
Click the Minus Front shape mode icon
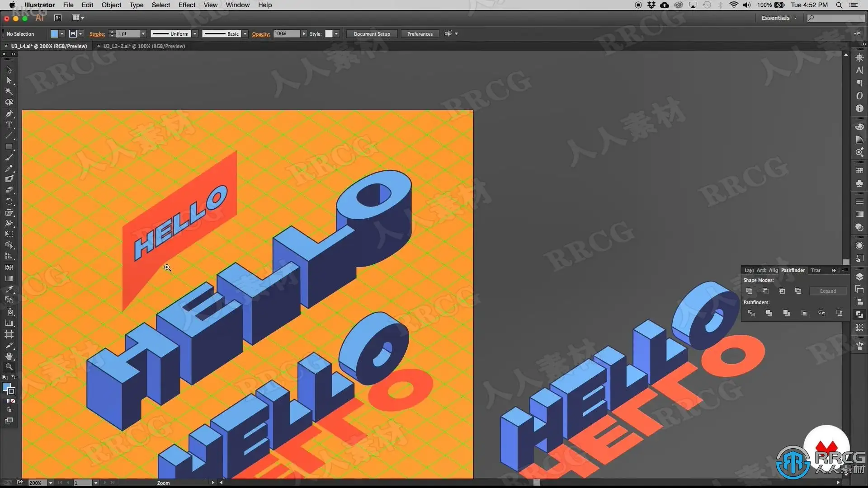(765, 291)
